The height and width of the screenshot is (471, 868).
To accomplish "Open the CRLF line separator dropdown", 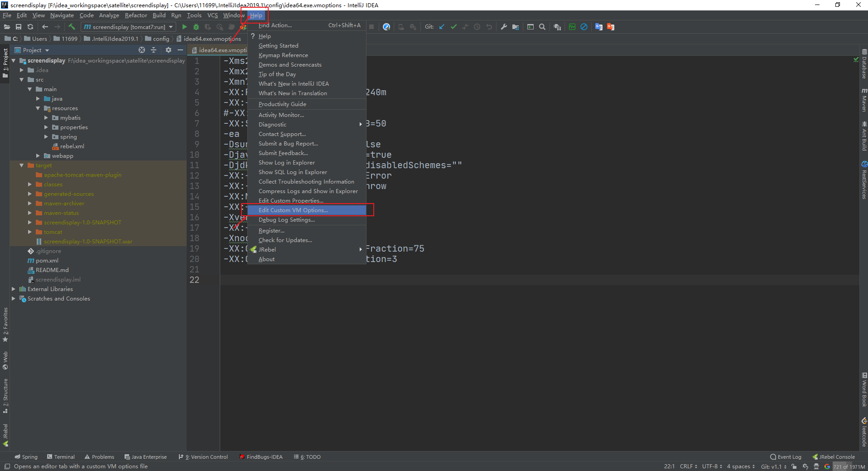I will tap(688, 466).
